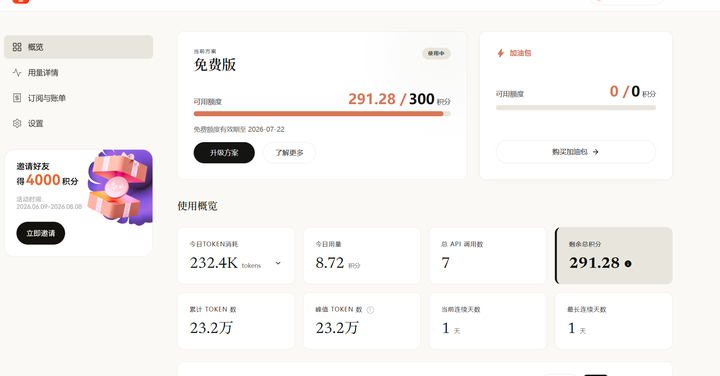Click the settings gear icon in sidebar
Screen dimensions: 720x376
tap(17, 123)
